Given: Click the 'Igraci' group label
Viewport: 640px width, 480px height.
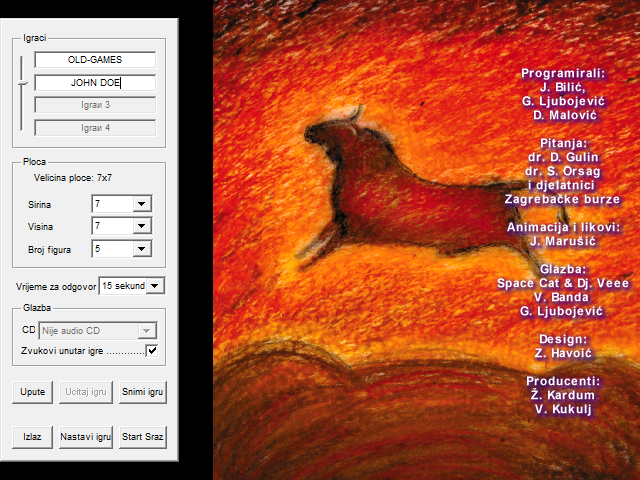Looking at the screenshot, I should pyautogui.click(x=35, y=38).
